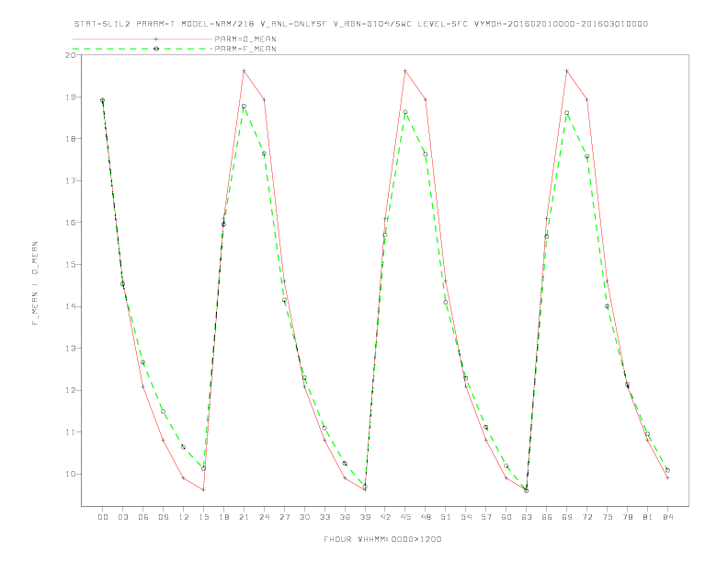The height and width of the screenshot is (563, 728).
Task: Click y-axis tick label 20
Action: point(71,55)
